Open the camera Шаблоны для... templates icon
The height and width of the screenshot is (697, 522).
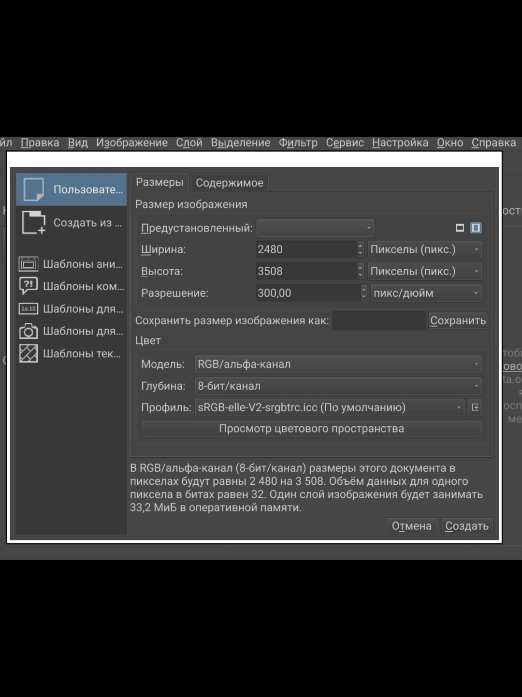tap(28, 331)
